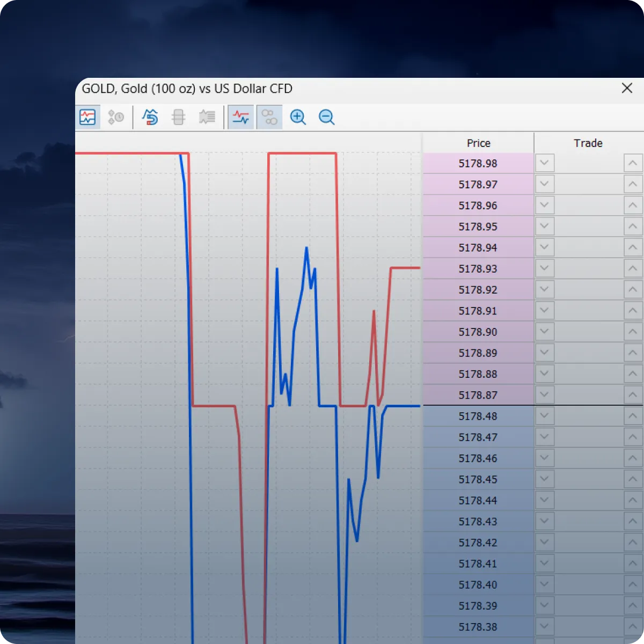Click the Trade column header
Screen dimensions: 644x644
588,143
